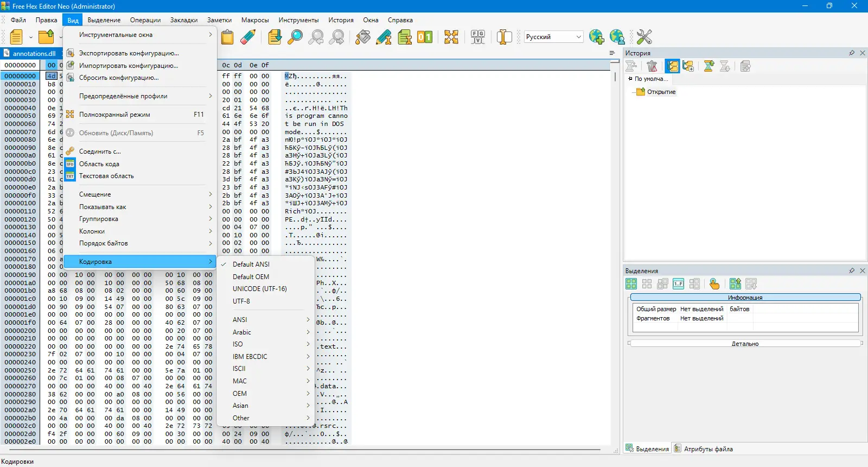This screenshot has height=467, width=868.
Task: Expand the IBM EBCDIC submenu
Action: coord(266,357)
